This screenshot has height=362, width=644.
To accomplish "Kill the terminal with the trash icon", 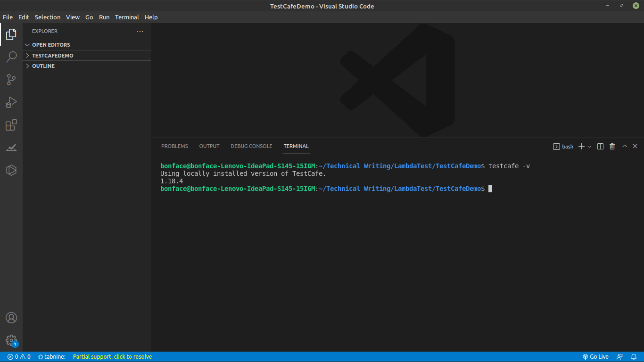I will coord(612,146).
